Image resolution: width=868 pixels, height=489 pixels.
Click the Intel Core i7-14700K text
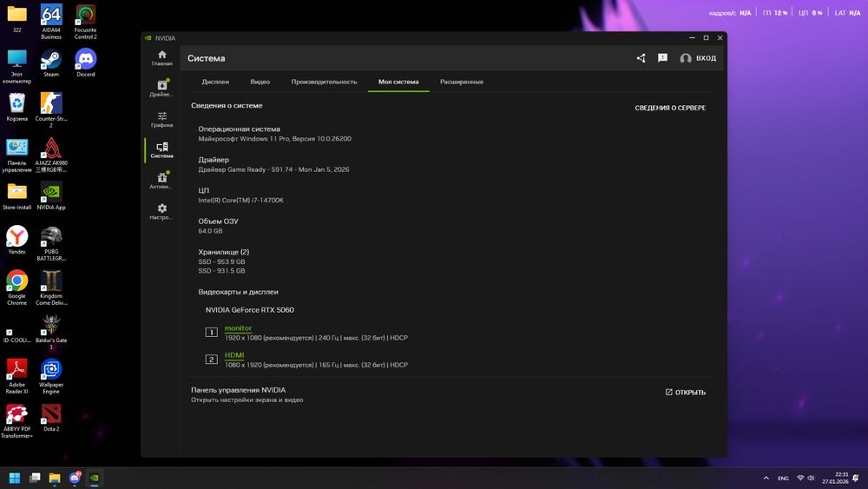pos(240,200)
